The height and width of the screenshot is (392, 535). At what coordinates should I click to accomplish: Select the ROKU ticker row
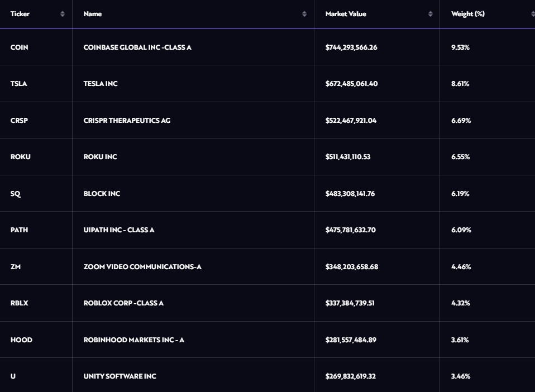[20, 157]
